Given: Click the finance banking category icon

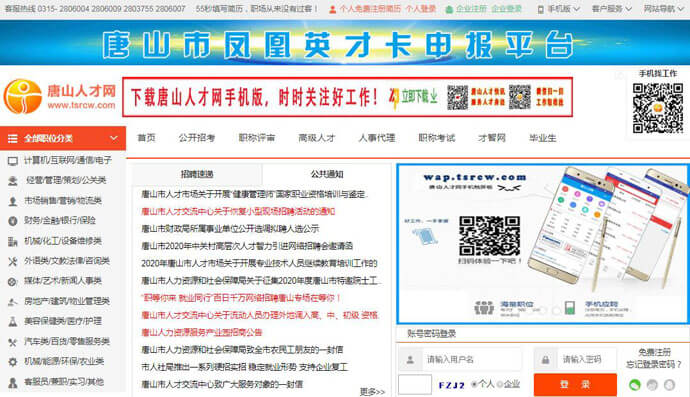Looking at the screenshot, I should [x=13, y=221].
